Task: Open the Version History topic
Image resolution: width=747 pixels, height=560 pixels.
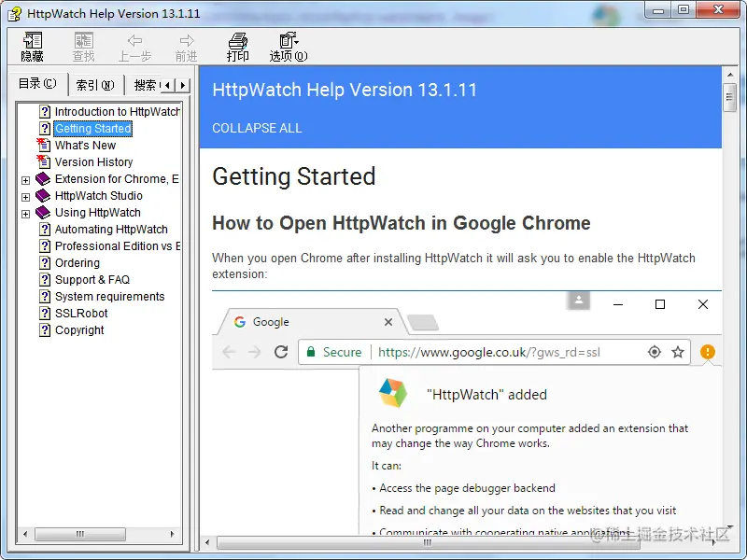Action: pyautogui.click(x=94, y=161)
